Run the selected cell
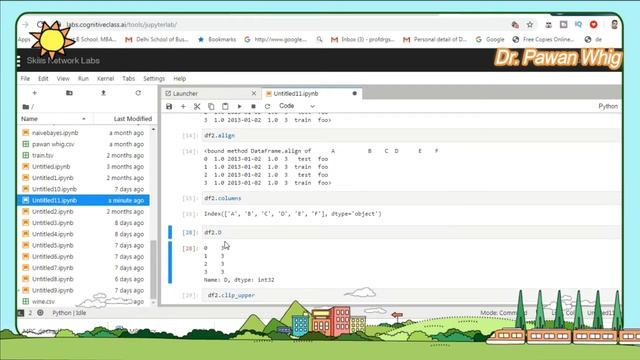Image resolution: width=640 pixels, height=360 pixels. pos(240,107)
